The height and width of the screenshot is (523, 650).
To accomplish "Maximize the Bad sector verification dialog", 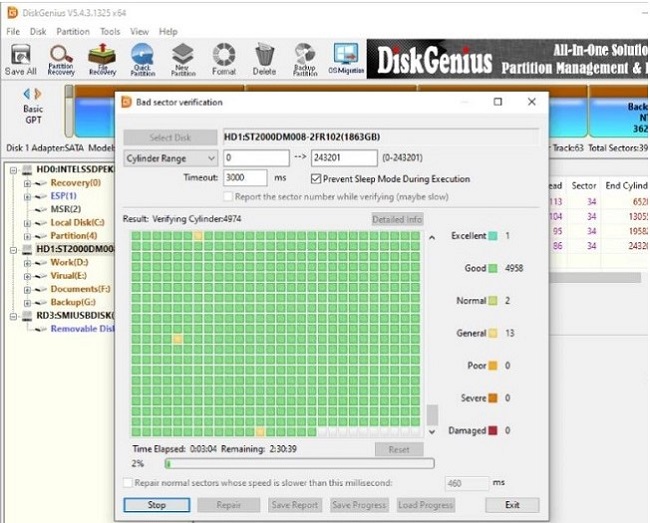I will [x=498, y=102].
